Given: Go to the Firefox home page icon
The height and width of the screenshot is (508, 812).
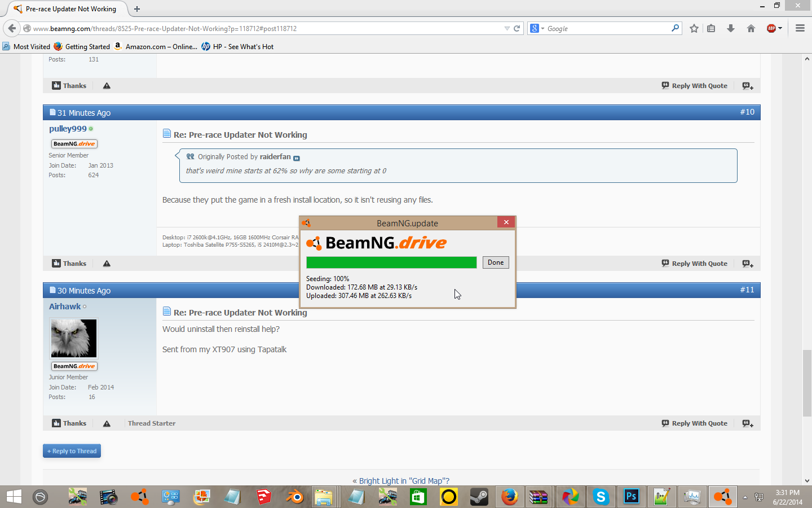Looking at the screenshot, I should 751,28.
